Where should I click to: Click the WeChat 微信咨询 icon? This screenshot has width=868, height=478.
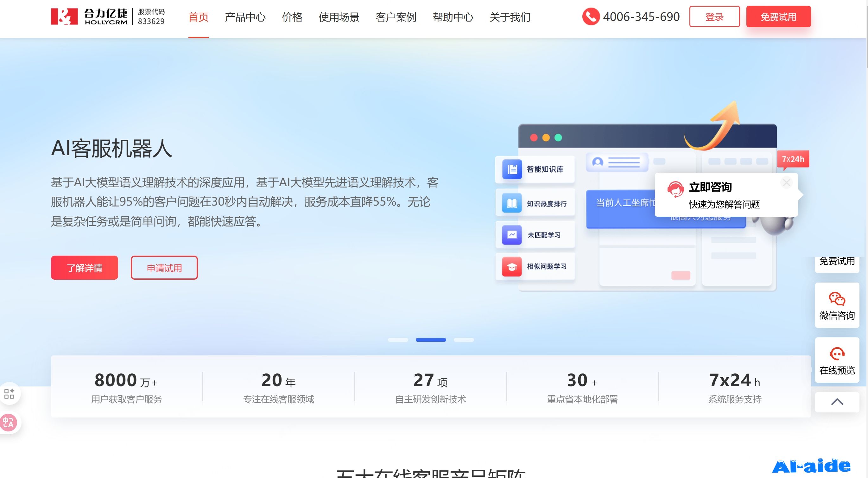pyautogui.click(x=837, y=299)
